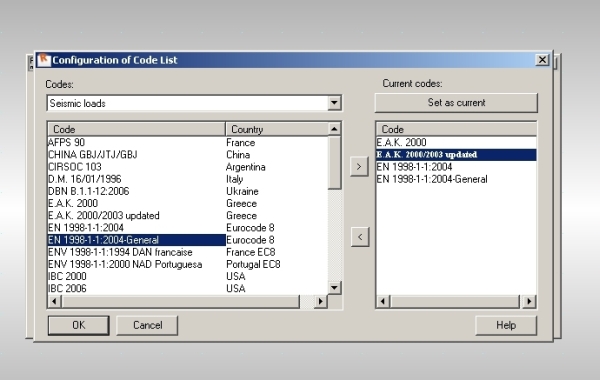
Task: Click France EC8 country cell
Action: (x=251, y=252)
